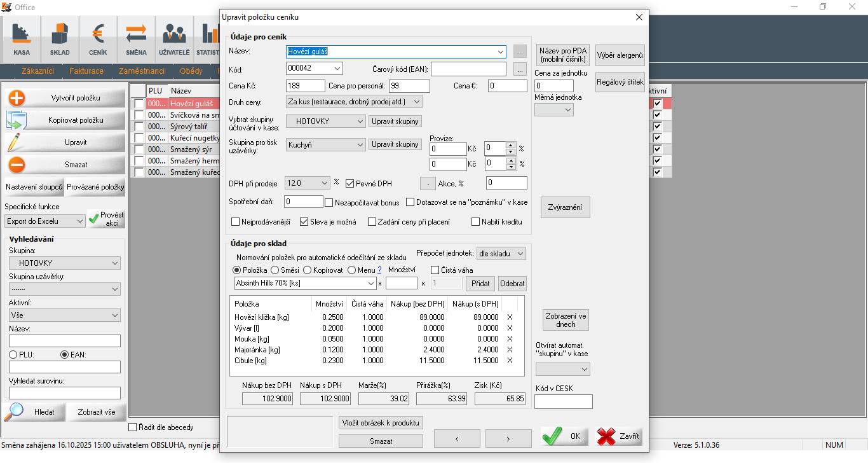The width and height of the screenshot is (868, 463).
Task: Delete the Cibule ingredient row X
Action: [x=510, y=360]
